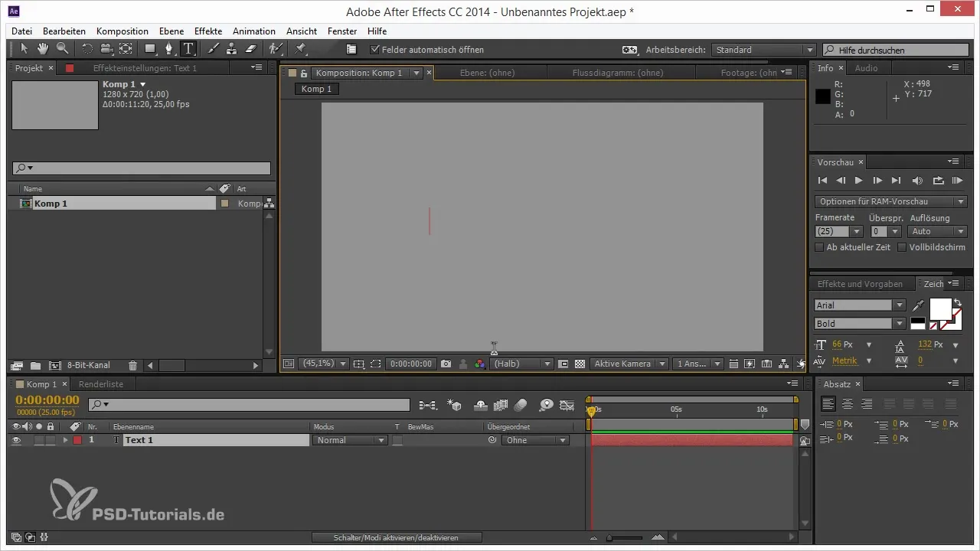Enable Vollbildschirm checkbox
Viewport: 980px width, 551px height.
(x=902, y=247)
